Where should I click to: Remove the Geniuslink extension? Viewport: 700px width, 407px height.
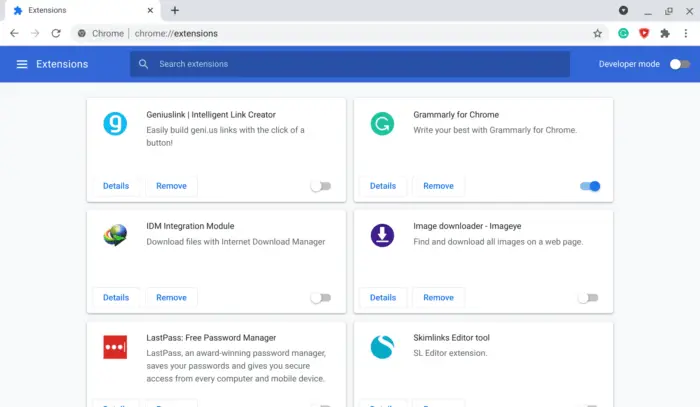pyautogui.click(x=171, y=186)
